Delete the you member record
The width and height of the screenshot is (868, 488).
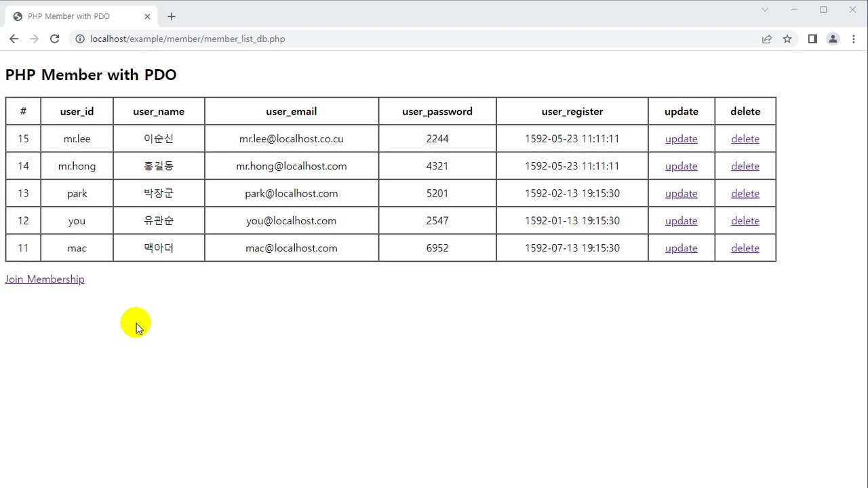coord(745,221)
